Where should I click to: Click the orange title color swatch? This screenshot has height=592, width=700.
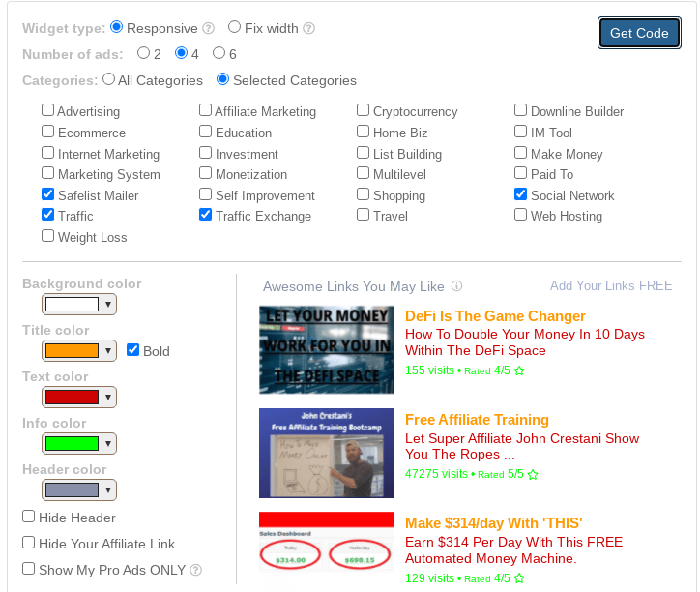(x=72, y=351)
